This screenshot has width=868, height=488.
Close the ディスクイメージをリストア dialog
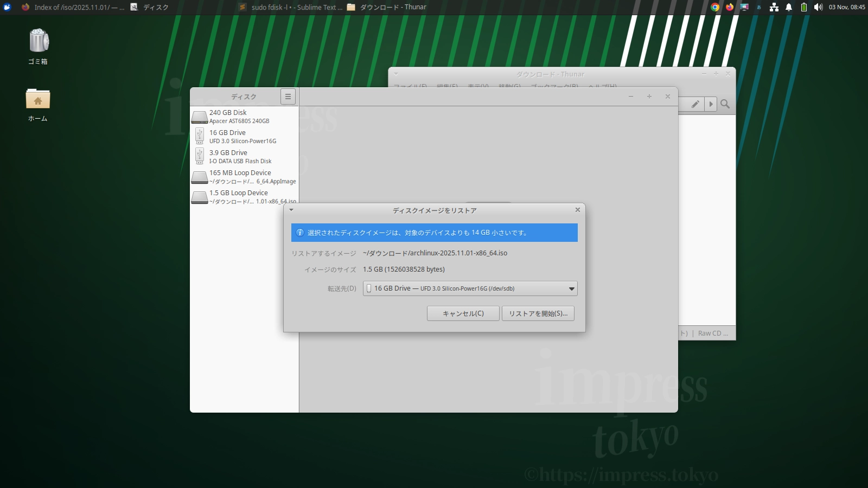click(578, 210)
